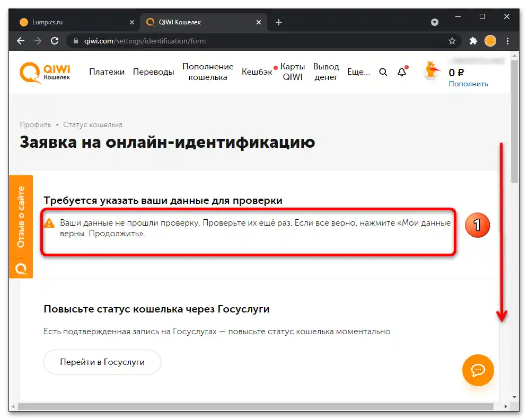
Task: Close the Lumpics.ru tab
Action: 131,22
